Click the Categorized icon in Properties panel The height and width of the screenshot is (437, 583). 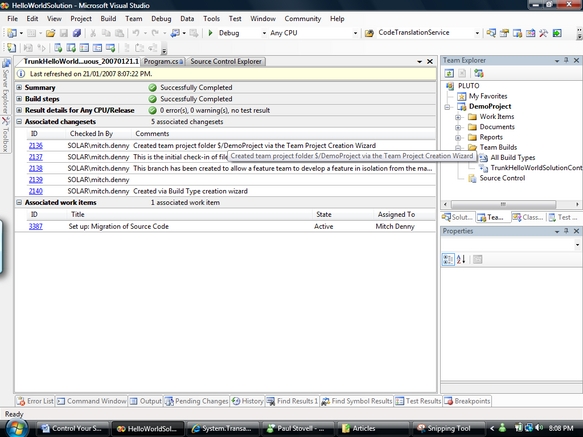(448, 259)
